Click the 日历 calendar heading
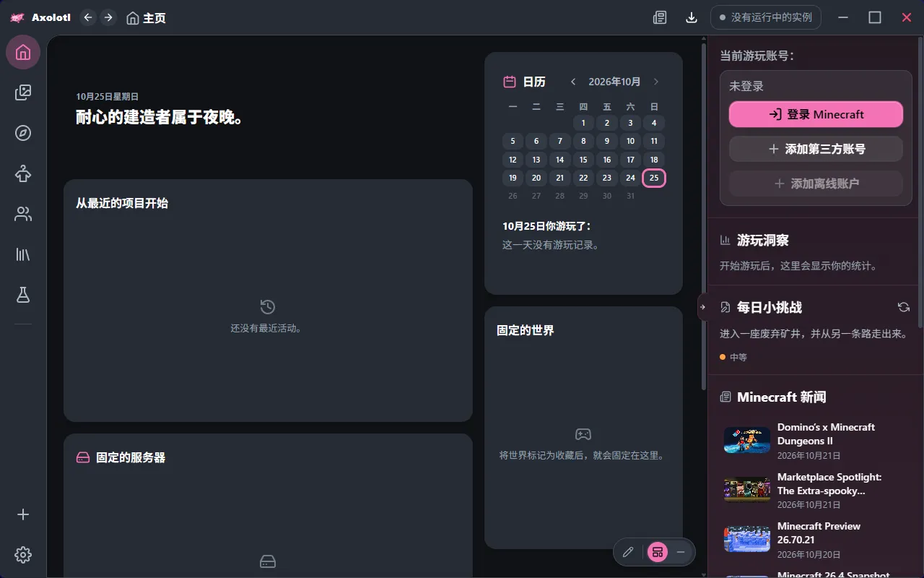 534,82
